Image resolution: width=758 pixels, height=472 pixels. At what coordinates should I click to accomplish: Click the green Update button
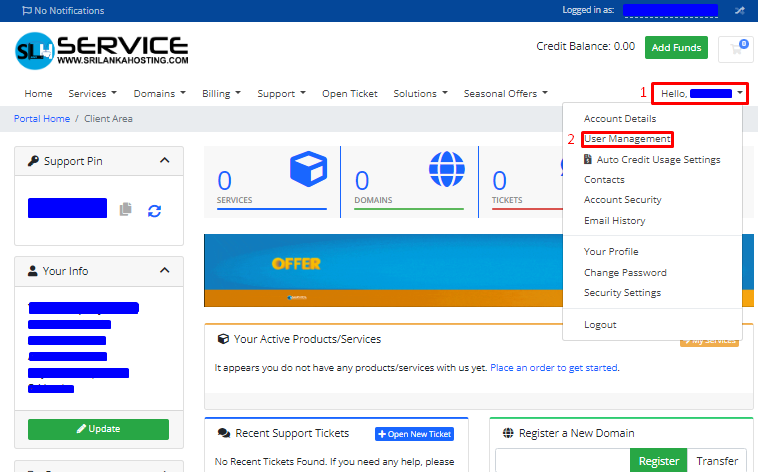coord(98,429)
